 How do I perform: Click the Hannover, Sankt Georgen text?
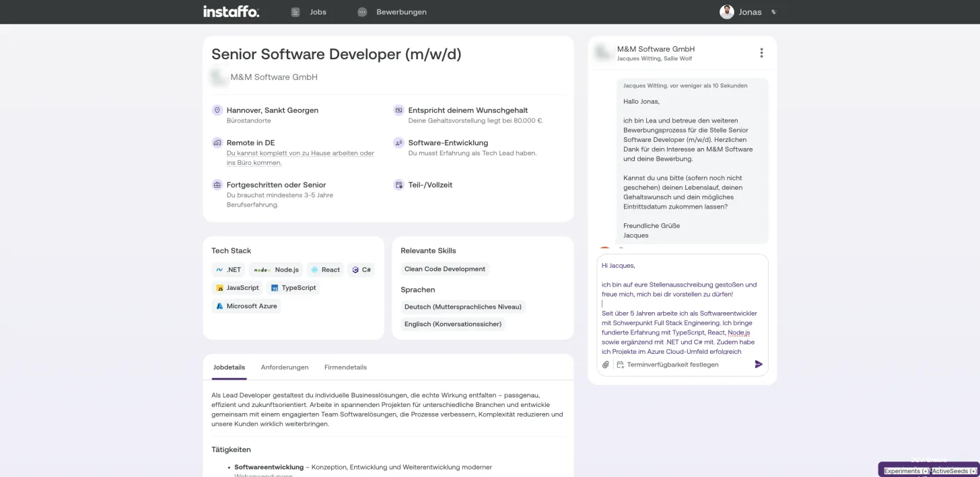[273, 110]
